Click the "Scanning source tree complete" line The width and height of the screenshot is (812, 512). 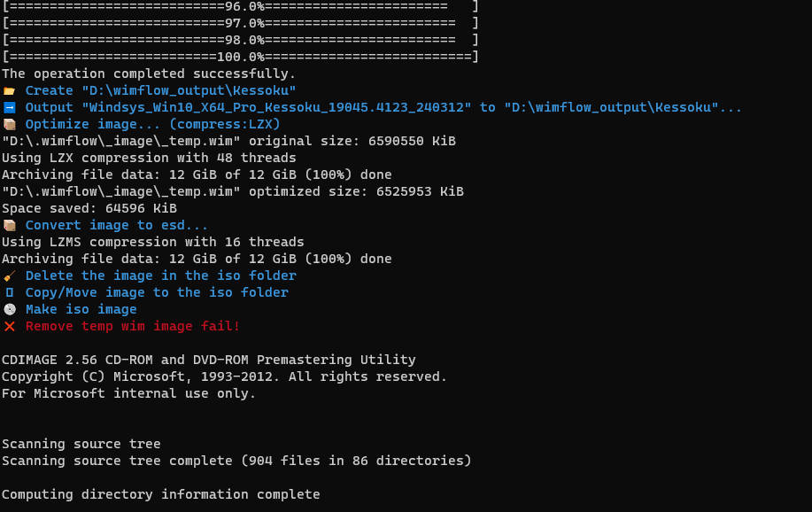[x=236, y=461]
